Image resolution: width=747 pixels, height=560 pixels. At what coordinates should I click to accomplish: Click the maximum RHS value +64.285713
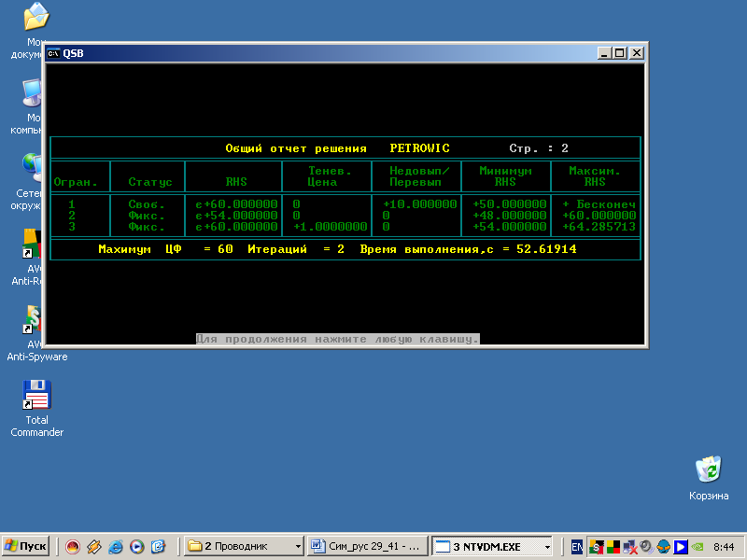coord(599,227)
